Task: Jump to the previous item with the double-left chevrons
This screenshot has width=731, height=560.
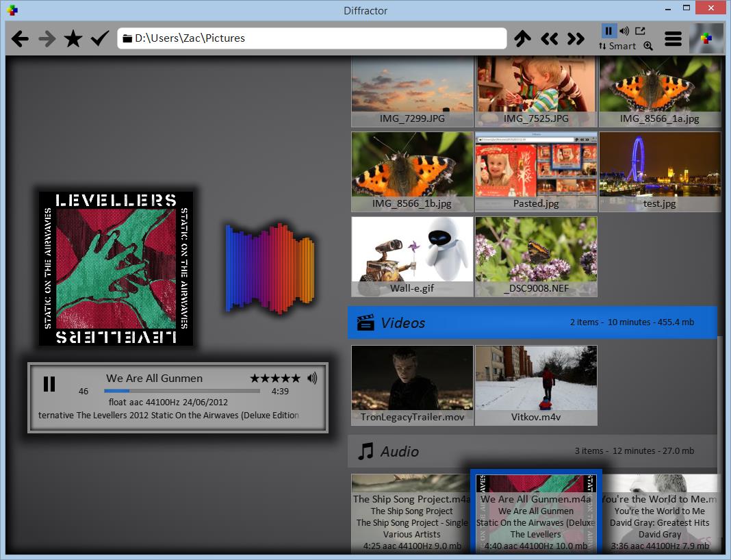Action: 549,38
